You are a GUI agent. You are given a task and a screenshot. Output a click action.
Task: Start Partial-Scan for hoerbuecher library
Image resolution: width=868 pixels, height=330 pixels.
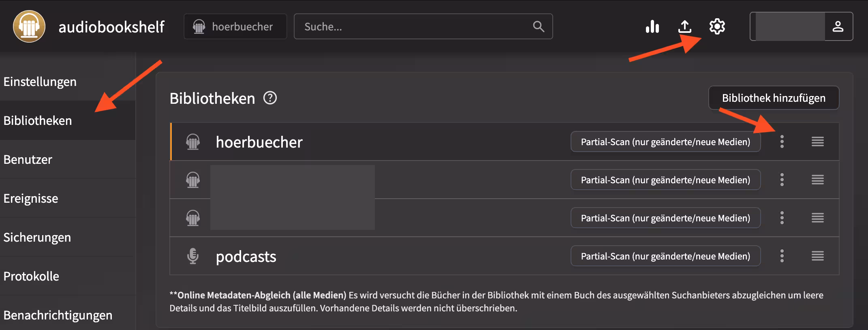pos(665,142)
